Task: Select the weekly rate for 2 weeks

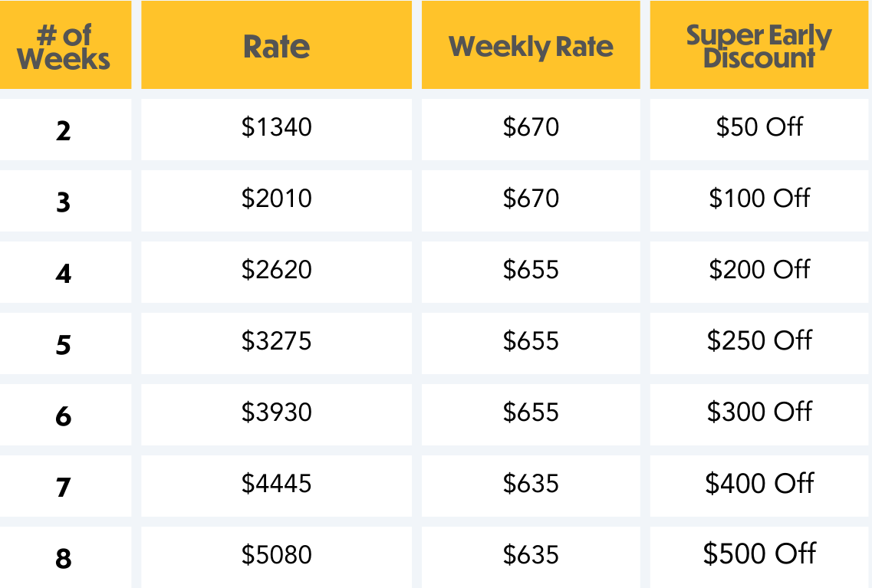Action: (x=531, y=127)
